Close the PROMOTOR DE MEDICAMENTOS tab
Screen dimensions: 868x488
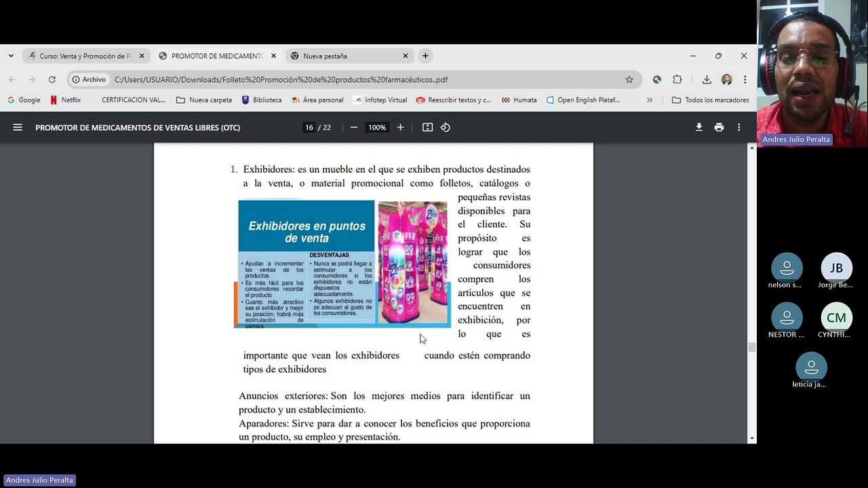click(273, 56)
